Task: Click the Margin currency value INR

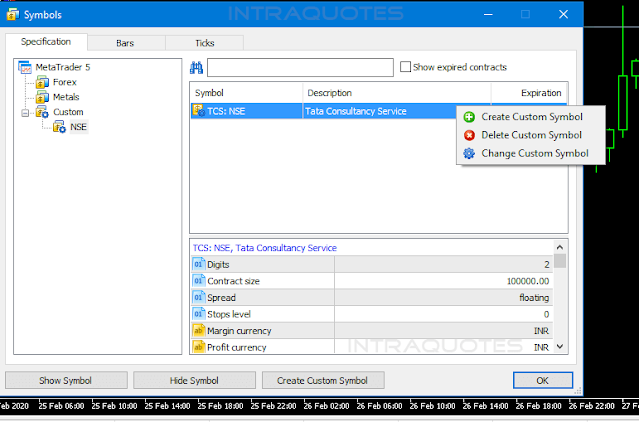Action: (542, 331)
